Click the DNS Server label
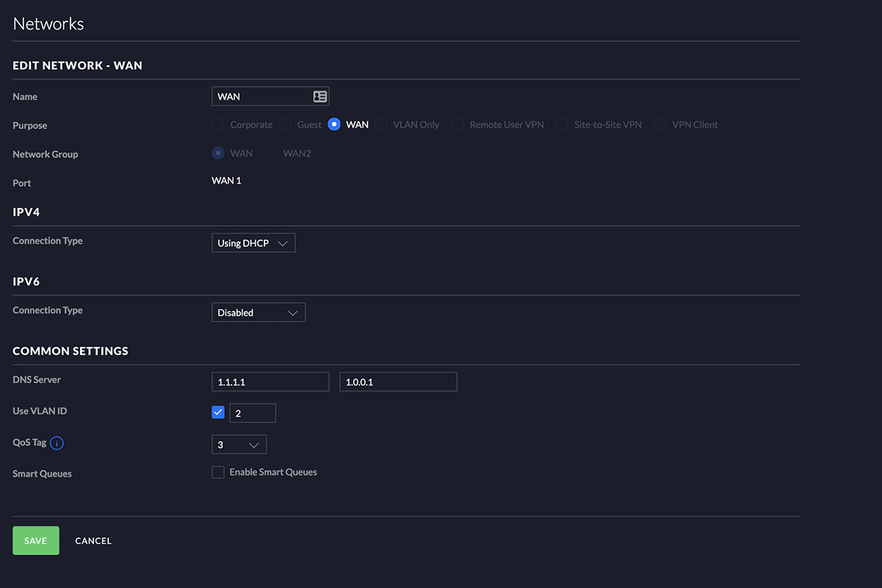Image resolution: width=882 pixels, height=588 pixels. tap(37, 380)
